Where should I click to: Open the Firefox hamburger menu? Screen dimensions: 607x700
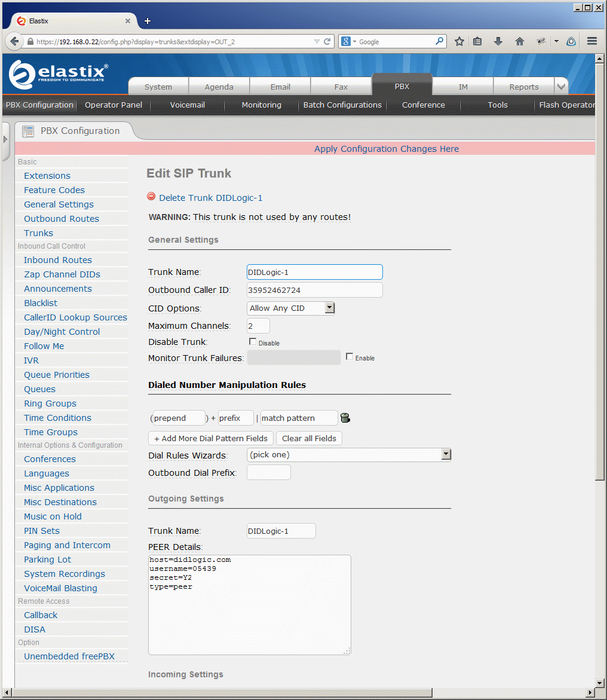pyautogui.click(x=592, y=41)
